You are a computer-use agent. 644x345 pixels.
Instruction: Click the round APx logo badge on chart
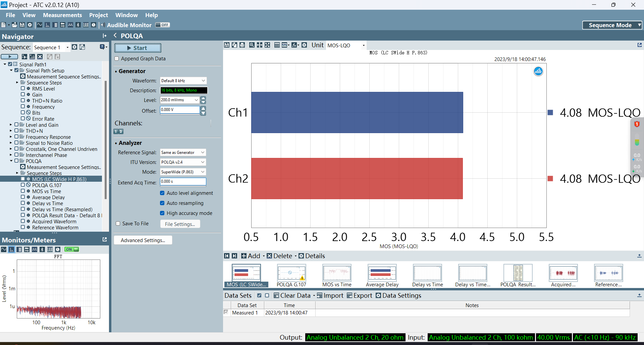(538, 71)
